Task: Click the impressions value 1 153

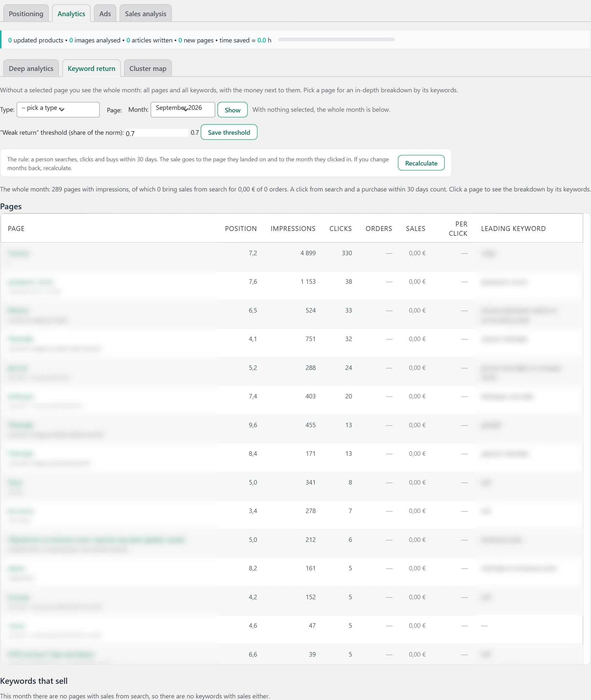Action: click(308, 281)
